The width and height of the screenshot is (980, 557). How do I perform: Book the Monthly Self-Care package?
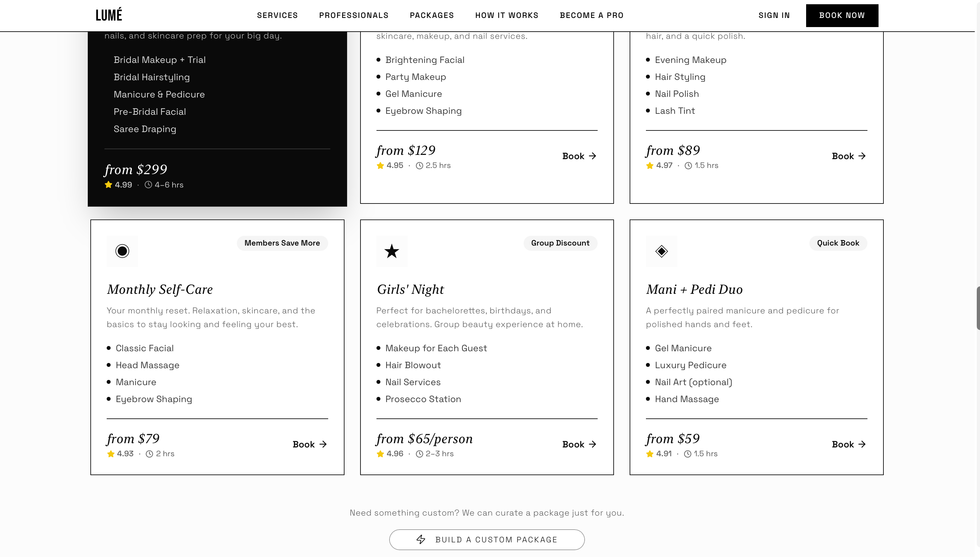[310, 444]
